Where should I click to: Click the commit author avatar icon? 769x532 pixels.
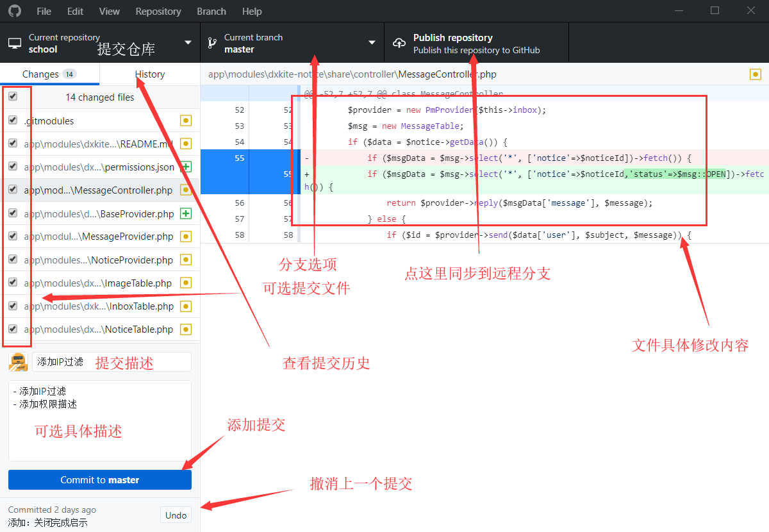pos(18,362)
